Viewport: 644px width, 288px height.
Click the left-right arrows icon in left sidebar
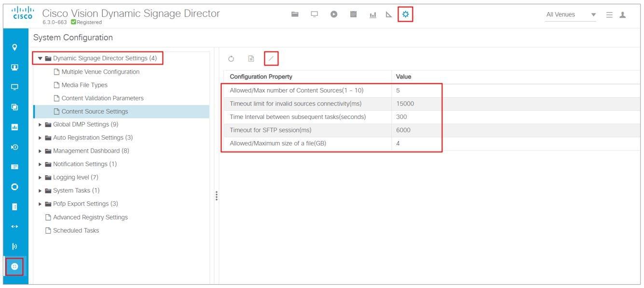coord(14,226)
